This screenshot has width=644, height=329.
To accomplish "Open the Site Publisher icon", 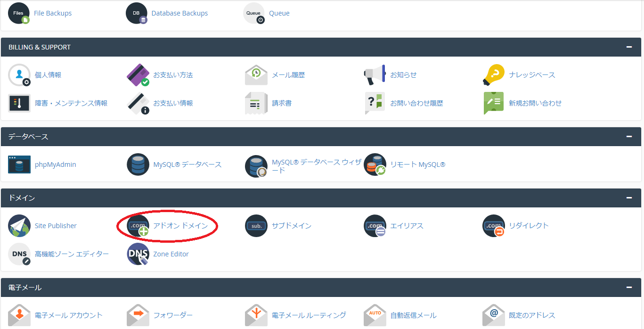I will [x=19, y=226].
